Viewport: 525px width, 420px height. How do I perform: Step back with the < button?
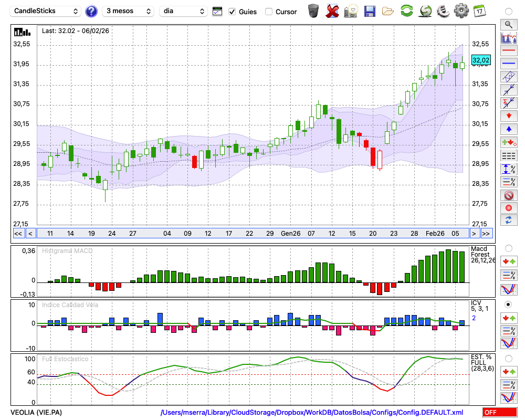30,234
